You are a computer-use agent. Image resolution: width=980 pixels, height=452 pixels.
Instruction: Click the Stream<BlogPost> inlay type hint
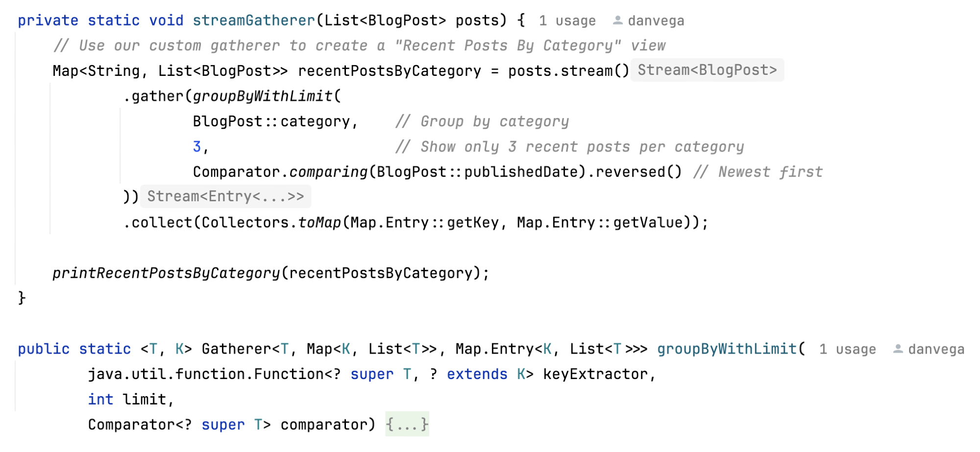click(707, 71)
